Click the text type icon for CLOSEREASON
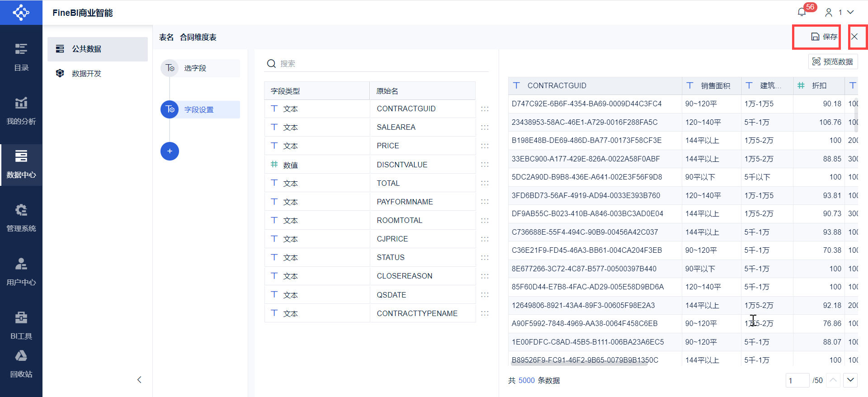The image size is (868, 397). point(274,276)
